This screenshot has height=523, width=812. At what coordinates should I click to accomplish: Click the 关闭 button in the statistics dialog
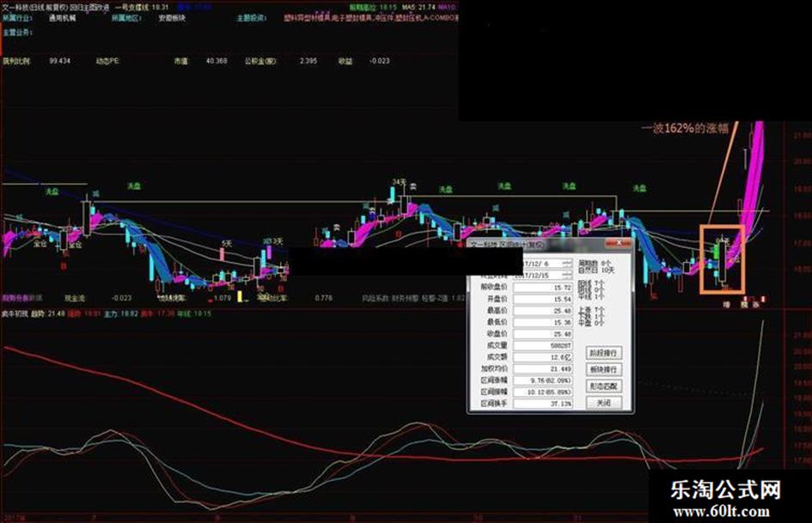coord(604,403)
